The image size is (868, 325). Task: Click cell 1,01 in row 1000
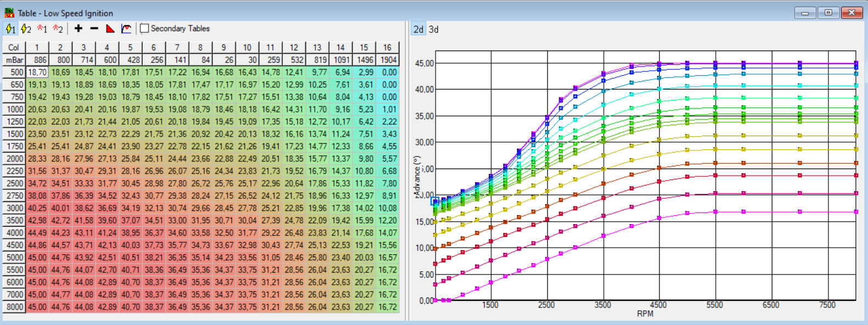[387, 109]
